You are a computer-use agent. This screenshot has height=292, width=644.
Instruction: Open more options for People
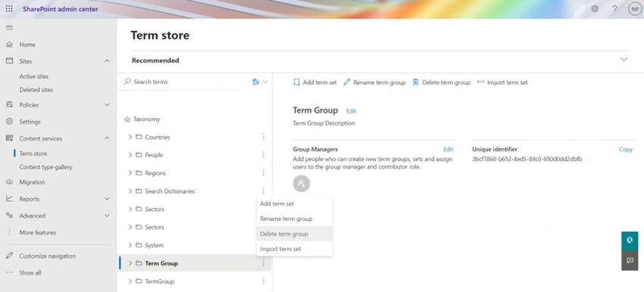tap(263, 154)
